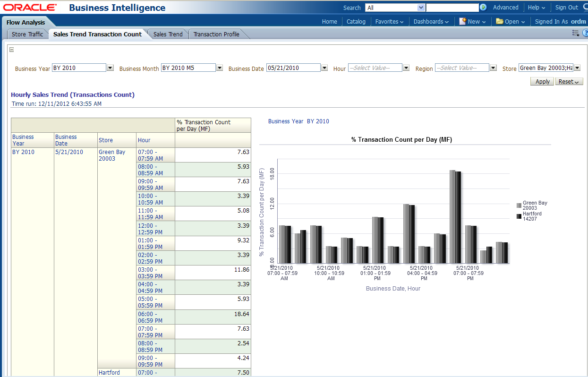588x377 pixels.
Task: Open the page options list icon
Action: [x=575, y=33]
